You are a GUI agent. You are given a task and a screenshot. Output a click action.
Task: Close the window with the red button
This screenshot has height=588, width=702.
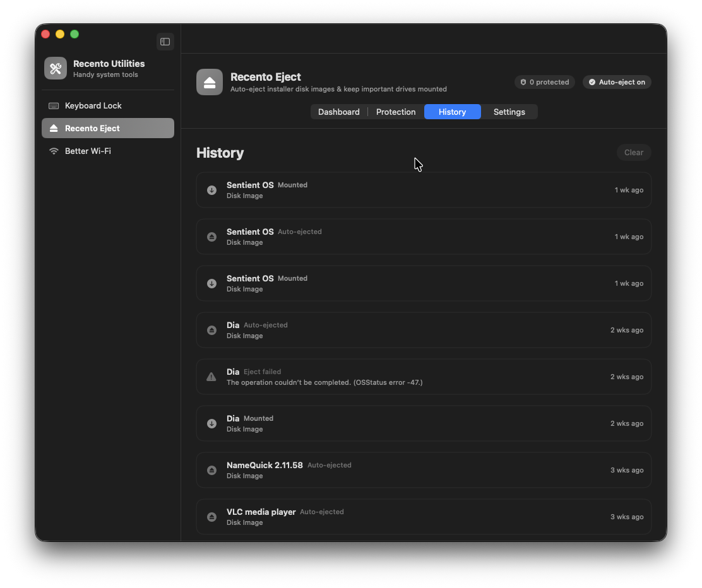coord(45,35)
